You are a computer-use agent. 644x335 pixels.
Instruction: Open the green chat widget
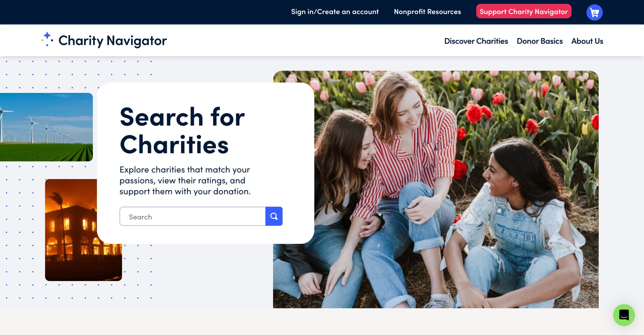(x=624, y=315)
